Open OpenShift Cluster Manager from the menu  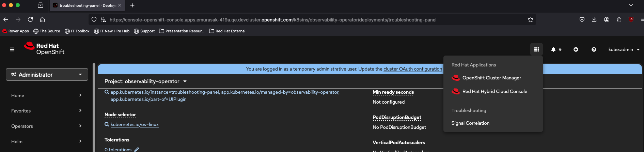click(x=491, y=78)
